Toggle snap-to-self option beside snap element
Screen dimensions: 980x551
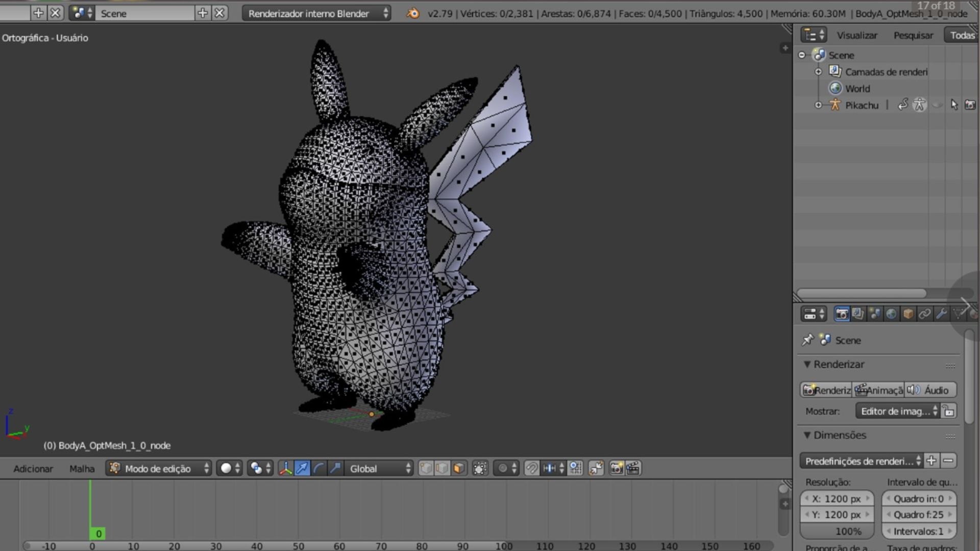coord(576,468)
